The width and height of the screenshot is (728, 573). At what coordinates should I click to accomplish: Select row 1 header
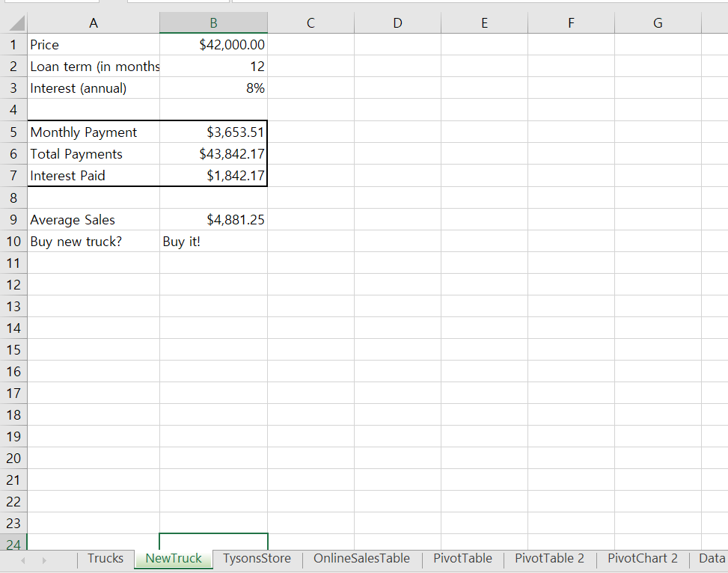13,45
